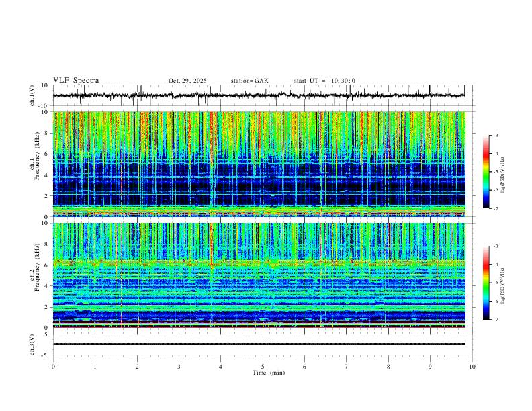Click the "-7" label on ch.1 color bar
The height and width of the screenshot is (411, 532).
pos(495,208)
